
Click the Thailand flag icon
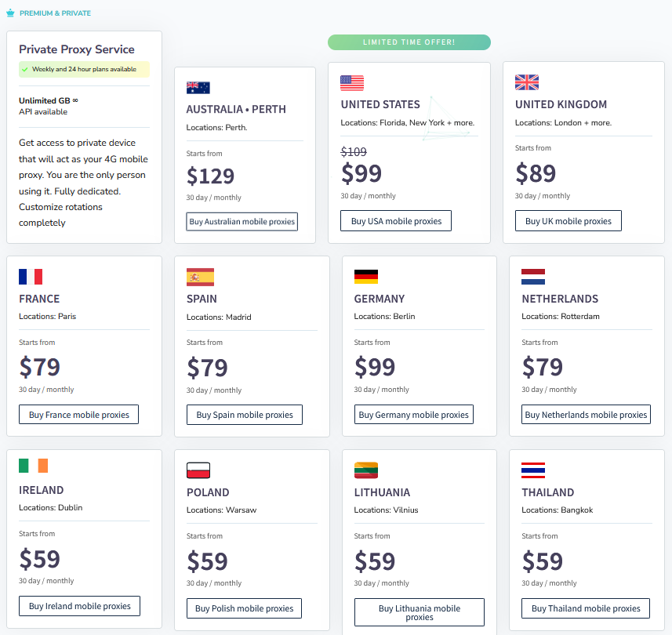click(x=533, y=470)
